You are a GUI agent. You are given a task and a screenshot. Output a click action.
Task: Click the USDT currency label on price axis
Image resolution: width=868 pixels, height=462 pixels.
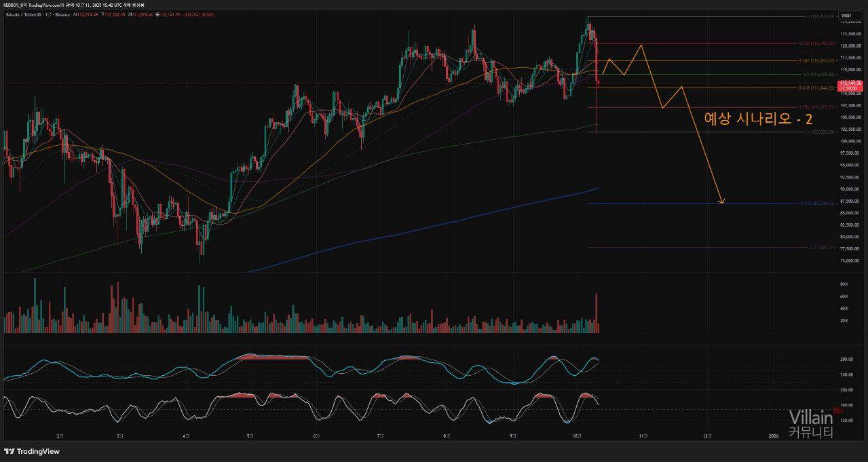(x=846, y=16)
